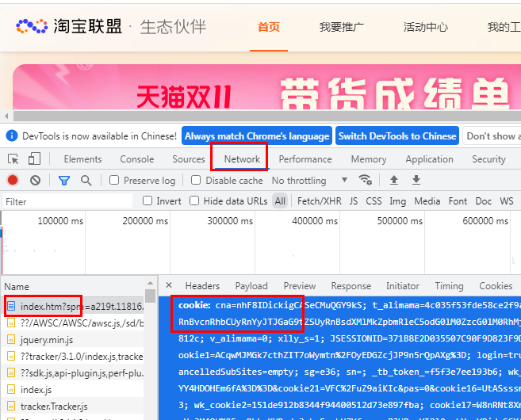This screenshot has height=420, width=521.
Task: Open network conditions wifi icon
Action: (x=365, y=180)
